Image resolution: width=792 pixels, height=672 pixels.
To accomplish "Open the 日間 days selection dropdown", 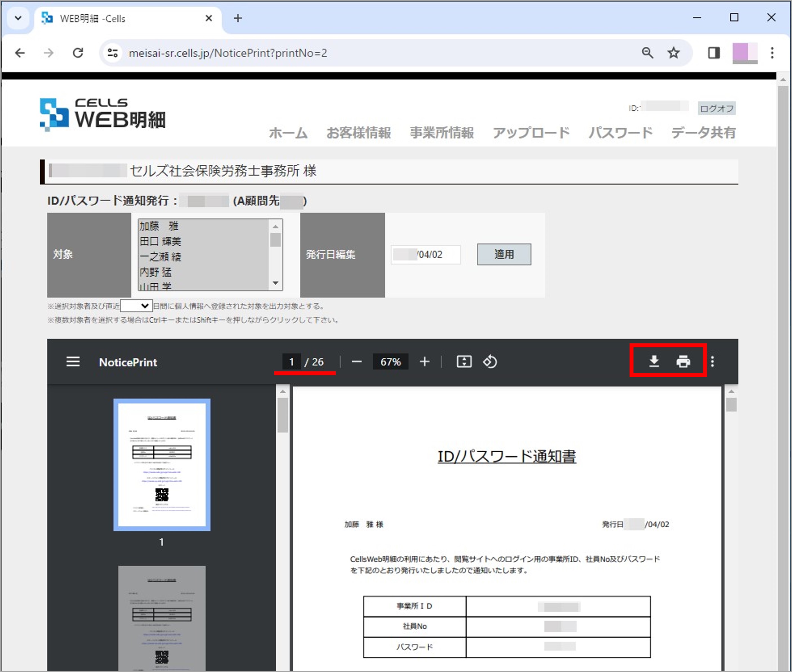I will [x=137, y=306].
